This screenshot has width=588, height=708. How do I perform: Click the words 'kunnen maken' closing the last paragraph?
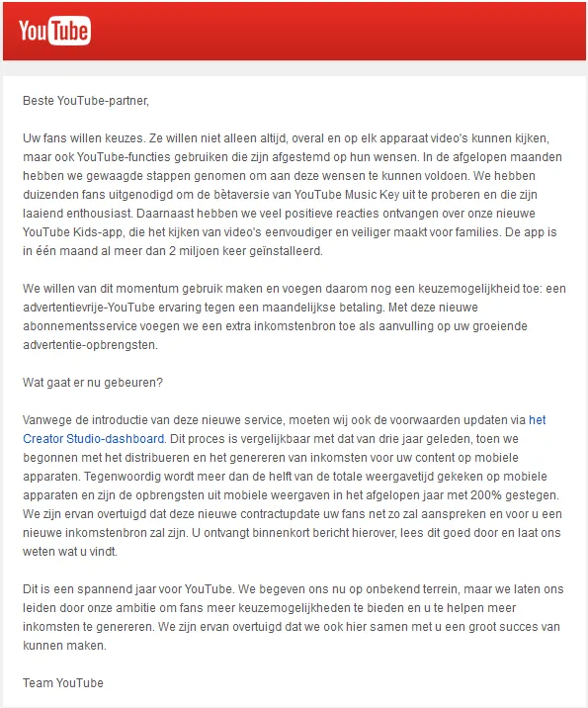tap(64, 646)
